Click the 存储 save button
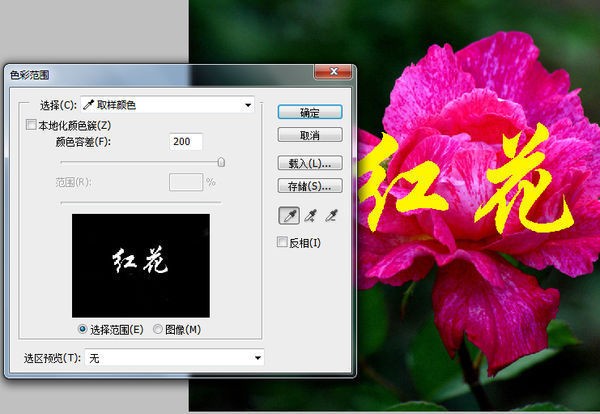The height and width of the screenshot is (414, 600). pos(310,186)
